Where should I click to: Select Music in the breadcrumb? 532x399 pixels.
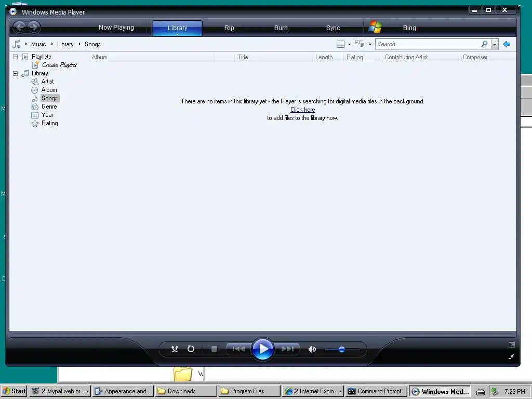[x=38, y=44]
